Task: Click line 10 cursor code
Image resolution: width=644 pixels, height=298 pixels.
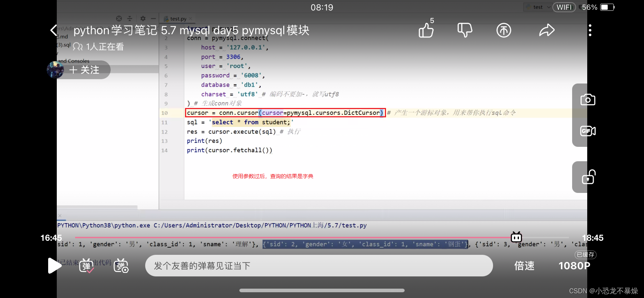Action: (286, 113)
